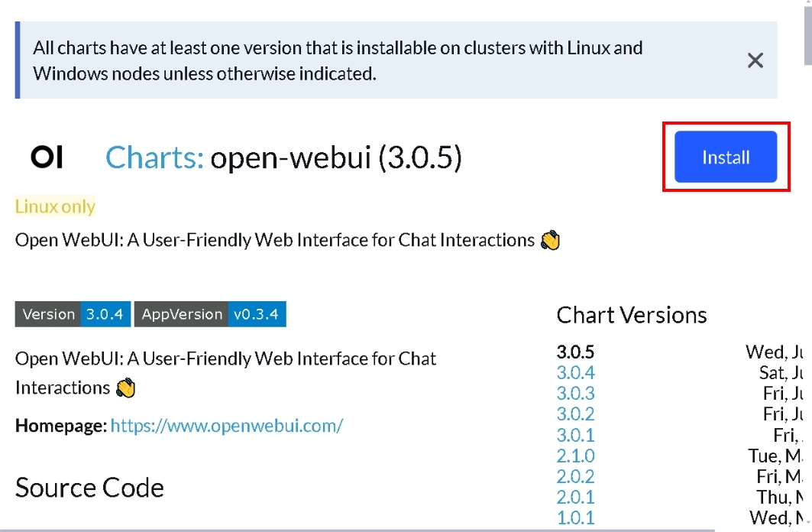Select chart version 2.0.2
Viewport: 812px width, 532px height.
pyautogui.click(x=575, y=476)
